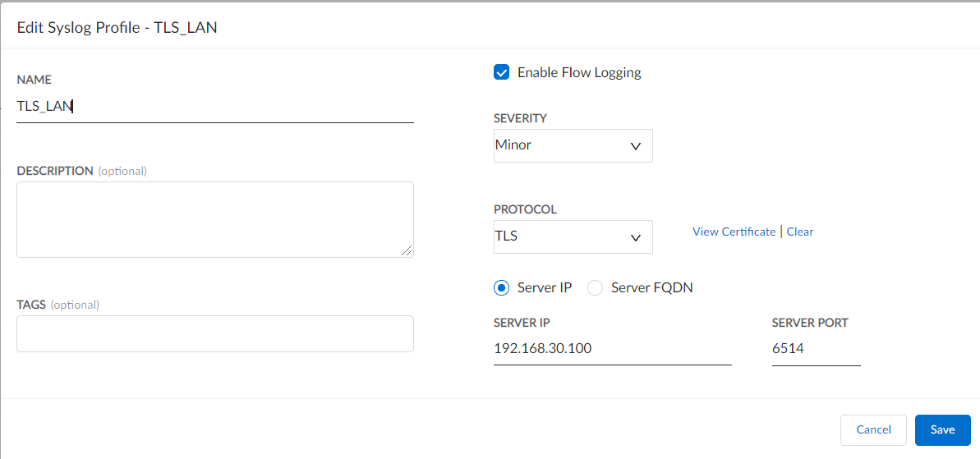
Task: Select the Server IP radio button
Action: click(502, 287)
